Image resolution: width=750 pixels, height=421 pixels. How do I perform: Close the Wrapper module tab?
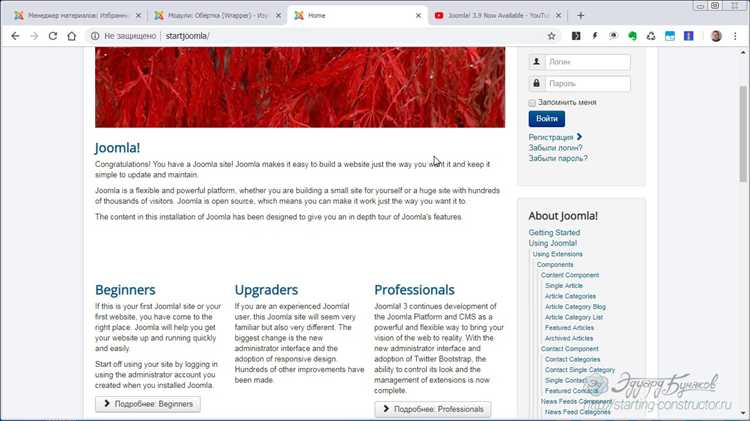278,15
